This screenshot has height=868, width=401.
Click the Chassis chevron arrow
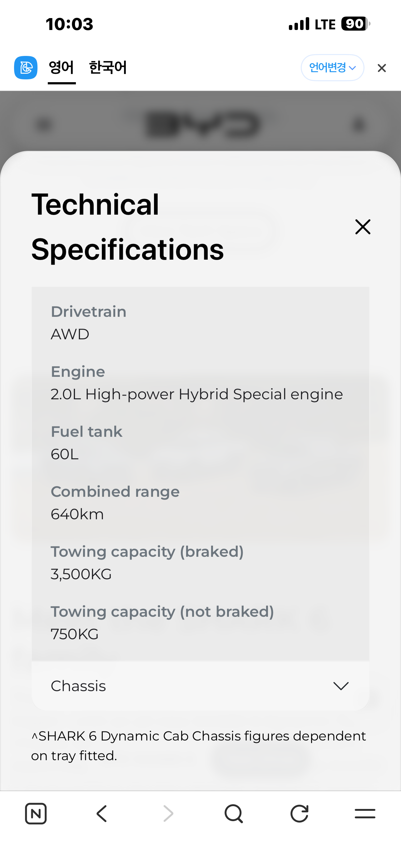pyautogui.click(x=341, y=686)
